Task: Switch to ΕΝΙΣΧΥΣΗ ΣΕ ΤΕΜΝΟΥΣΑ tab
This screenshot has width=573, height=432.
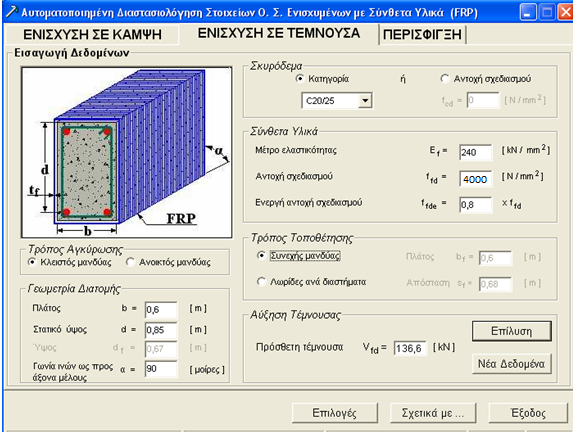Action: pos(279,33)
